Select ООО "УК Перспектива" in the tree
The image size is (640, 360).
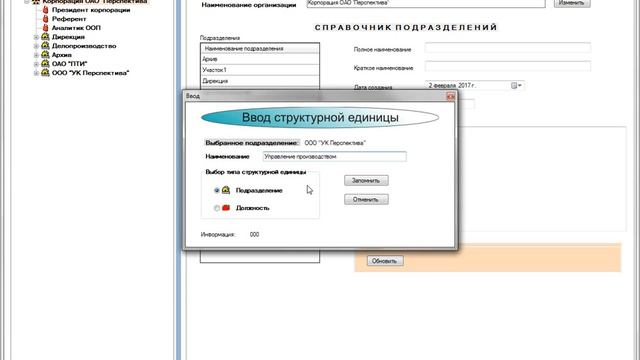[x=90, y=73]
